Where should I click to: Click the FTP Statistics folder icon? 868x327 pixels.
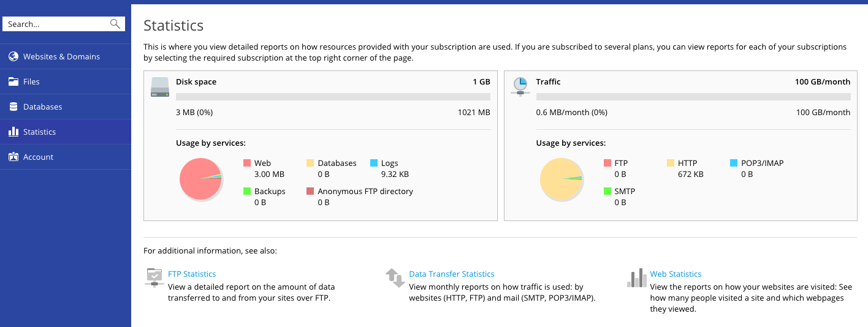[154, 277]
